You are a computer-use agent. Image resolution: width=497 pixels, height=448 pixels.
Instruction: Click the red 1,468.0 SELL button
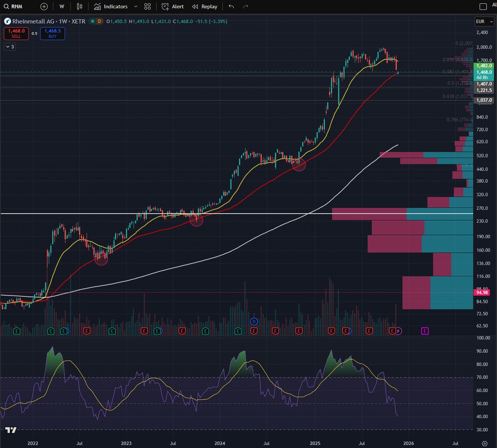(16, 34)
